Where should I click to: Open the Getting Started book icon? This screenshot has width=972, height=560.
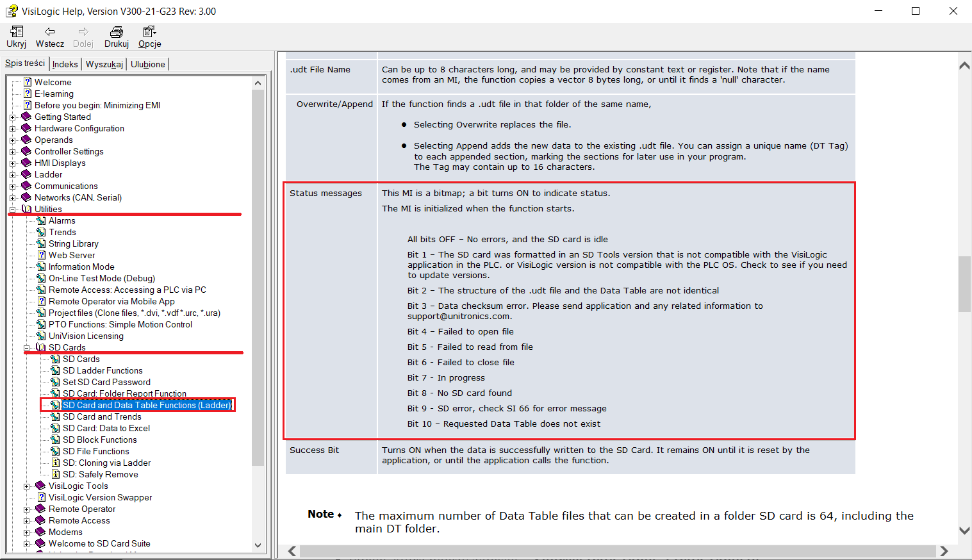click(26, 117)
